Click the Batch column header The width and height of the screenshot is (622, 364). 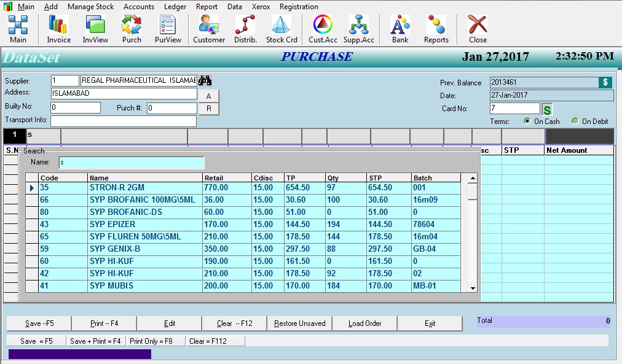(x=436, y=178)
